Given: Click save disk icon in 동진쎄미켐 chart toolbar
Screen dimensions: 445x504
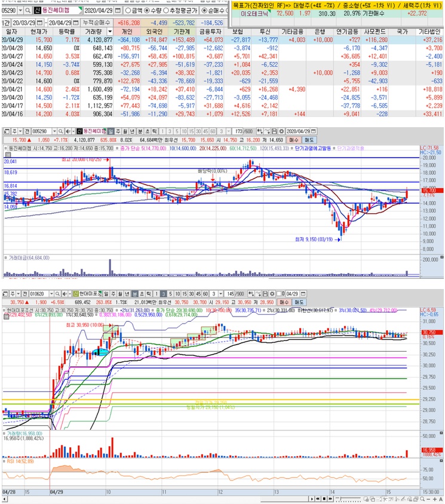Looking at the screenshot, I should tap(274, 131).
